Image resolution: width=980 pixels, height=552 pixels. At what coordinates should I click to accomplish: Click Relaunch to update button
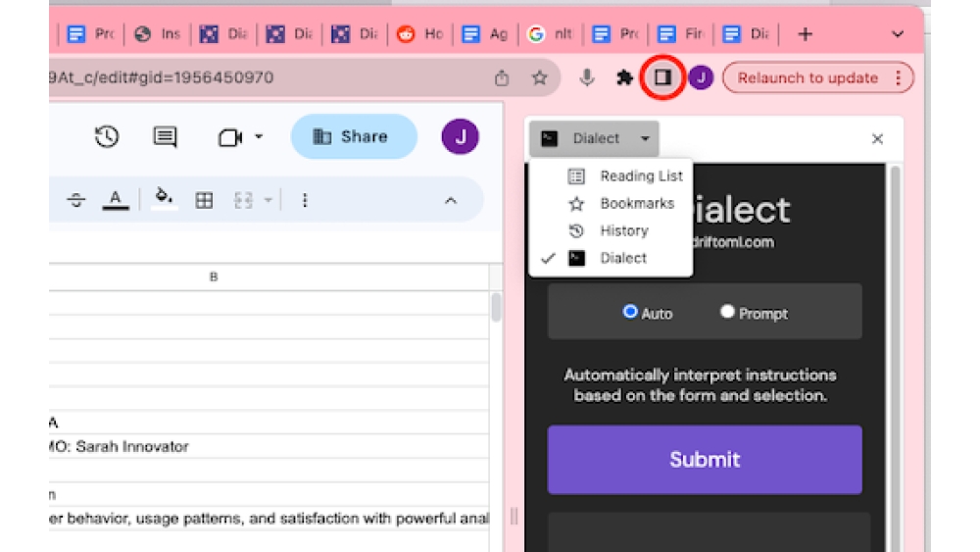tap(808, 77)
